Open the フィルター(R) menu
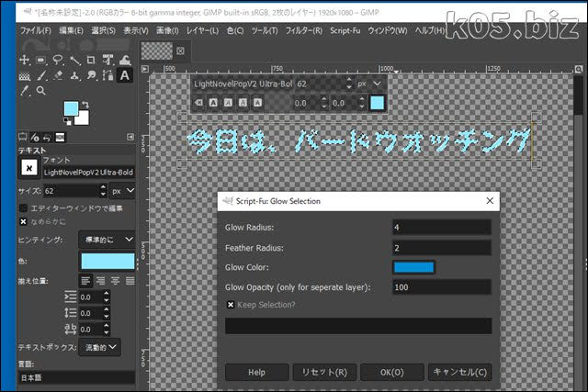The width and height of the screenshot is (588, 392). click(x=304, y=30)
